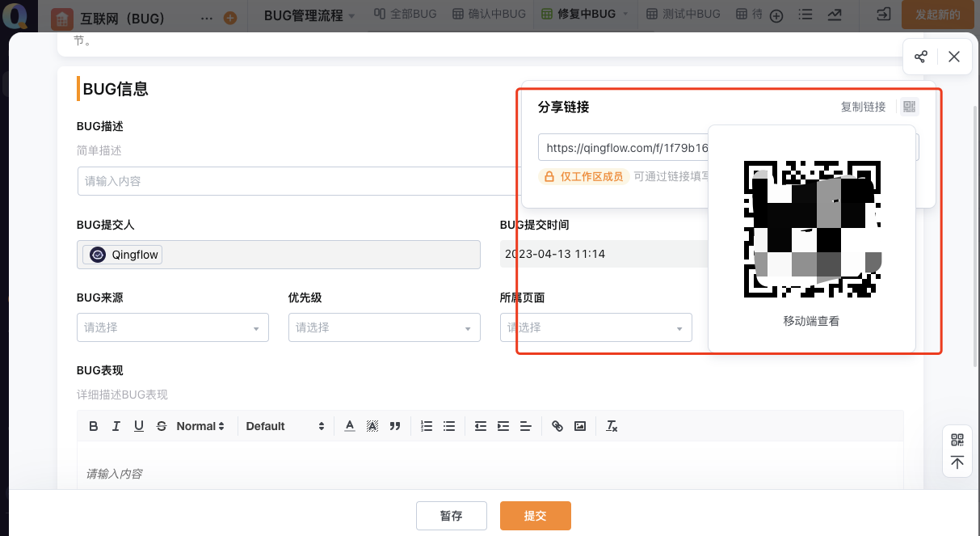Close the form dialog with X
Image resolution: width=980 pixels, height=536 pixels.
pos(954,57)
